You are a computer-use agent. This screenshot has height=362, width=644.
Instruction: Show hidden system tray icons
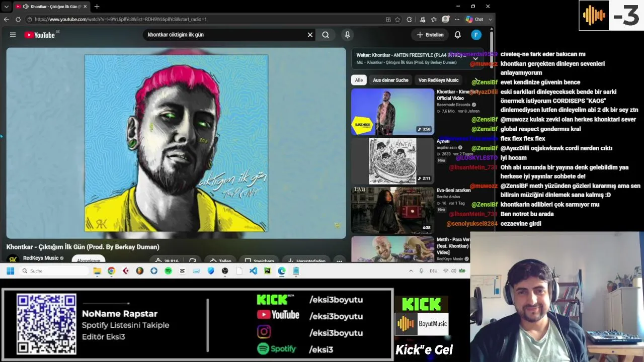(411, 271)
